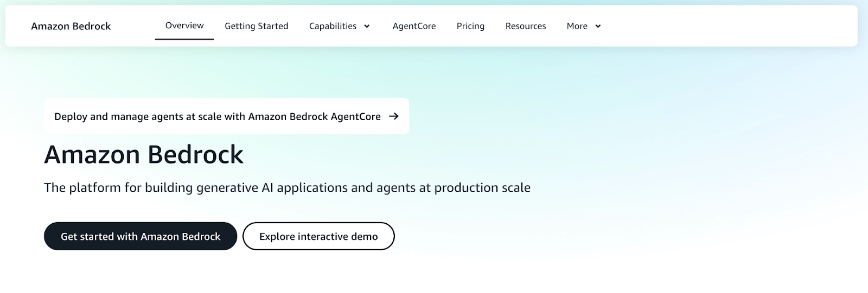
Task: Open the AgentCore navigation item
Action: 414,26
